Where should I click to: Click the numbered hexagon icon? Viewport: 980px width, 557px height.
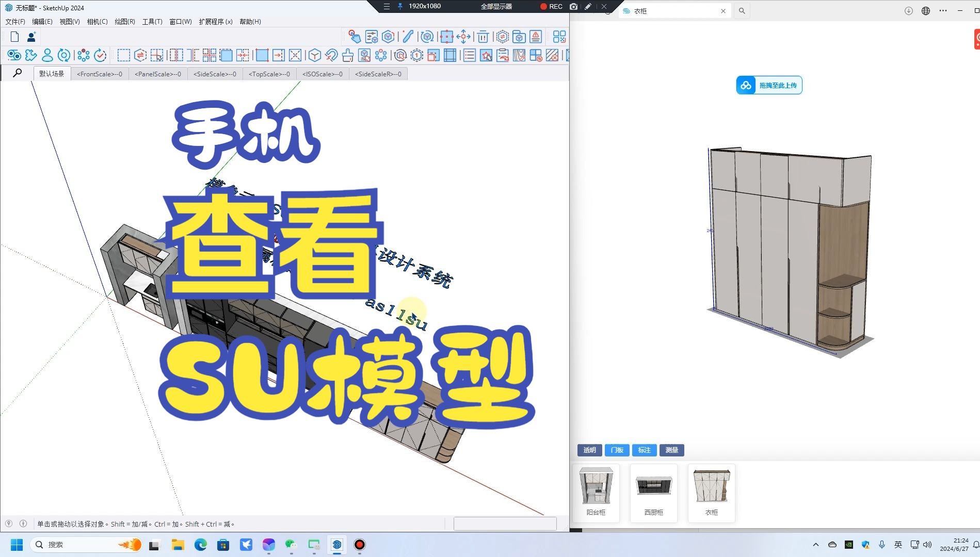point(416,55)
